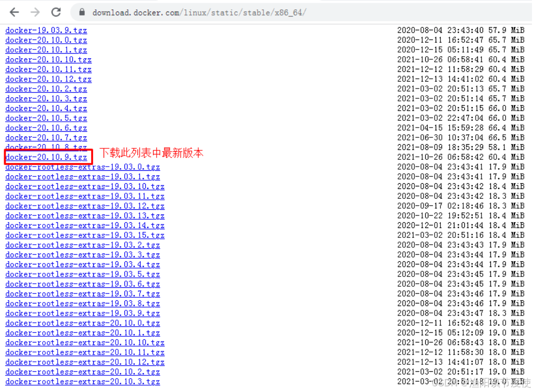Screen dimensions: 533x392
Task: Select timestamp 2020-12-15 05:12:09
Action: (x=440, y=333)
